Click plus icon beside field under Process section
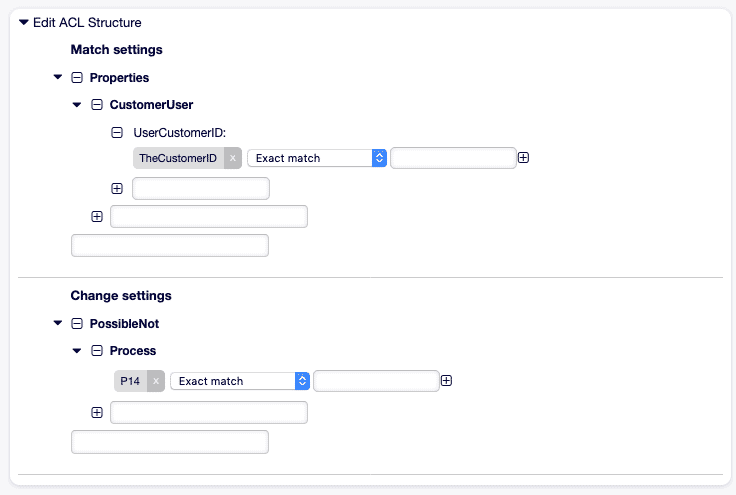 97,412
